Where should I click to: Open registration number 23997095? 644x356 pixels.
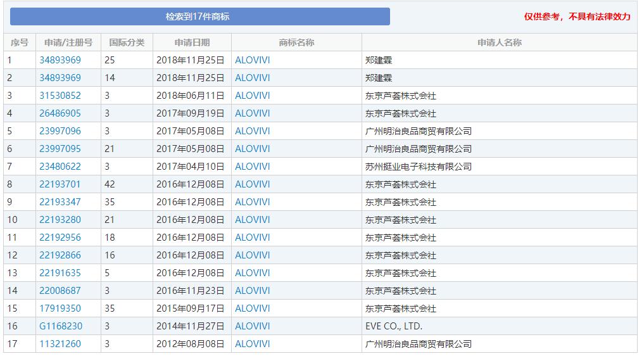tap(60, 148)
